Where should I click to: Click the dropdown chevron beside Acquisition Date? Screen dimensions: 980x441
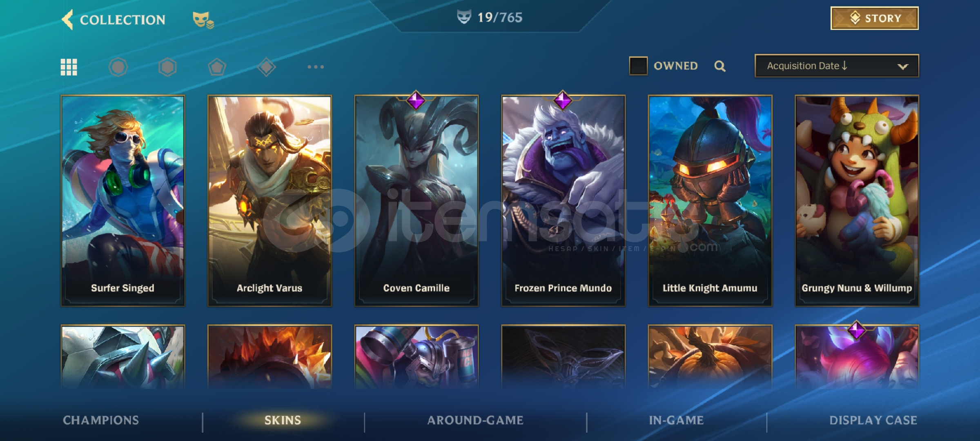(x=903, y=67)
